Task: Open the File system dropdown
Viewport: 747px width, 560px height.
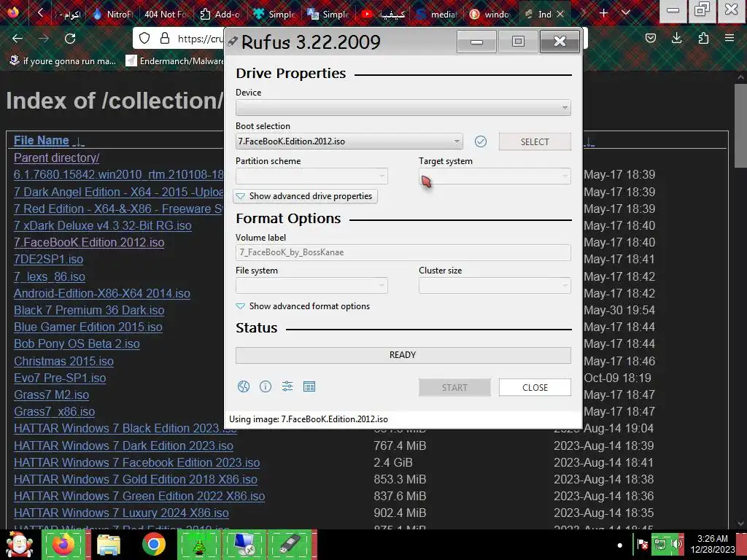Action: pyautogui.click(x=311, y=285)
